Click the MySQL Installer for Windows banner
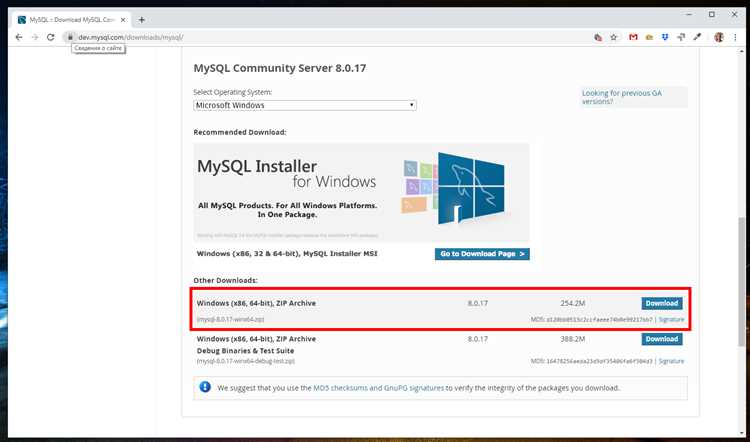Viewport: 750px width, 442px height. (x=361, y=192)
